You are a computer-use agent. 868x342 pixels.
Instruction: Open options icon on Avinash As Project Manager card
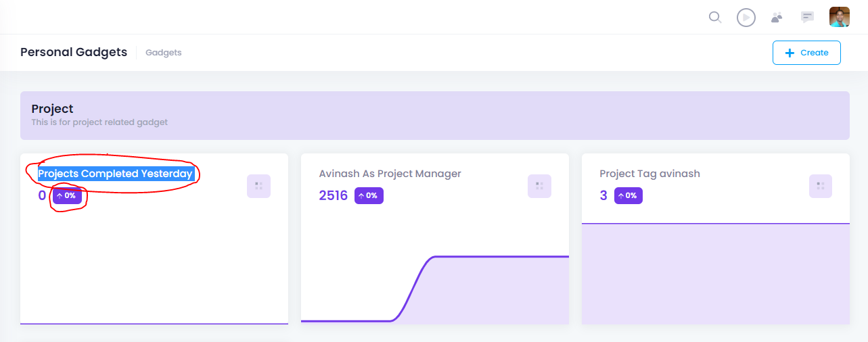point(539,186)
